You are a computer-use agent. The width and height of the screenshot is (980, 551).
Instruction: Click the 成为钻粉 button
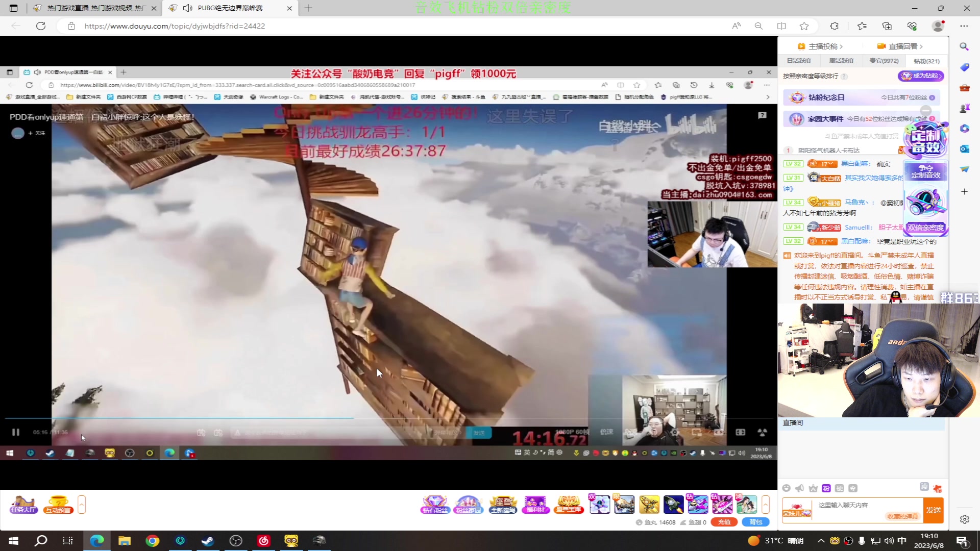pyautogui.click(x=921, y=76)
